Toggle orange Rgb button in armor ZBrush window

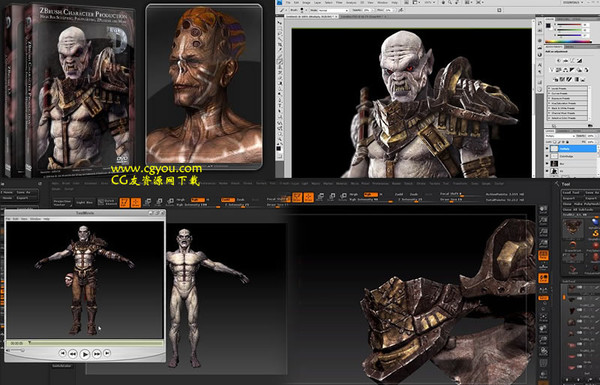[371, 194]
